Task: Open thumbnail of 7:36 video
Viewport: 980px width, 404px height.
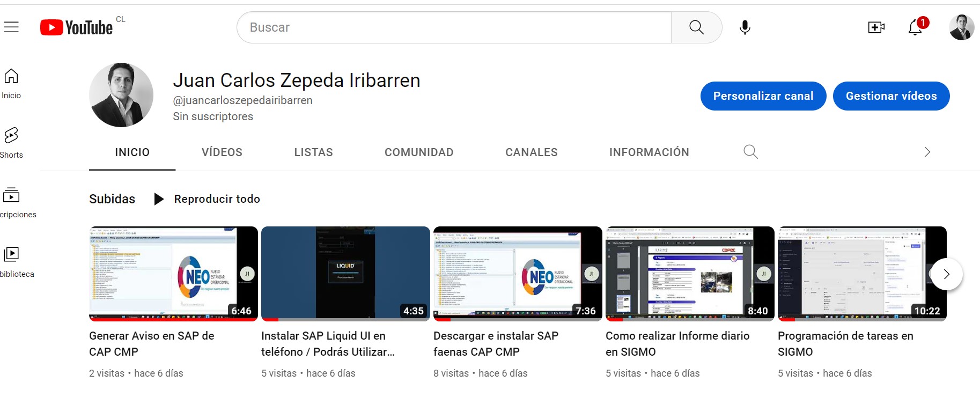Action: pos(518,274)
